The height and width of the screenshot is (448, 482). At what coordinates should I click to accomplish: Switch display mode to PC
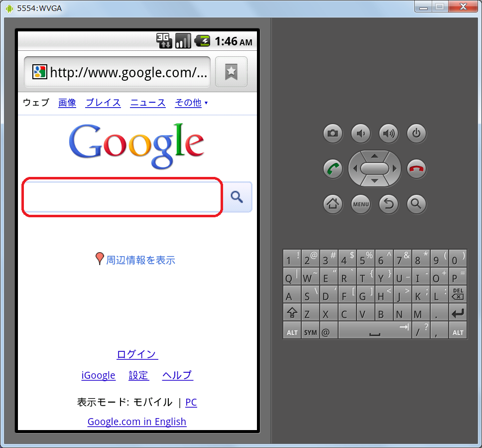(191, 402)
